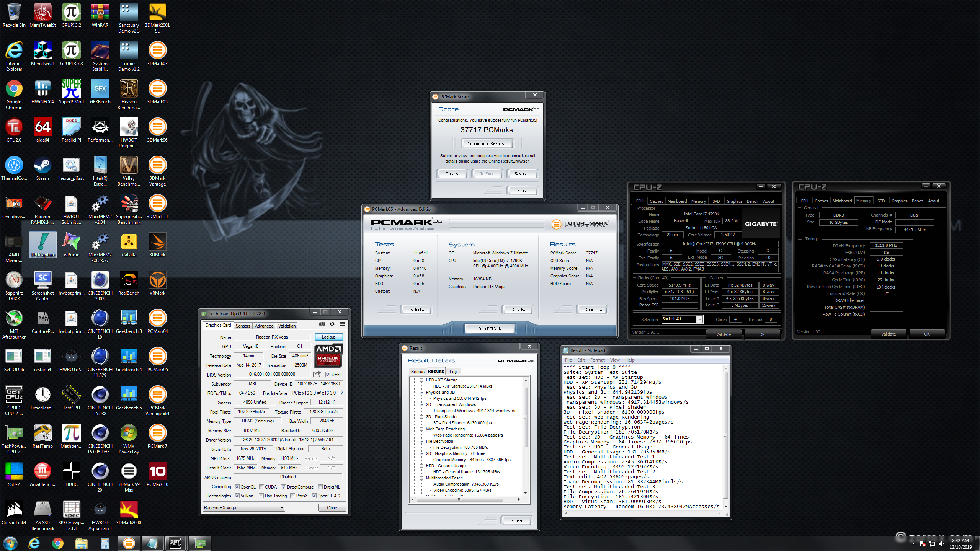Click the Lookup button in GPU-Z
Image resolution: width=980 pixels, height=551 pixels.
328,337
